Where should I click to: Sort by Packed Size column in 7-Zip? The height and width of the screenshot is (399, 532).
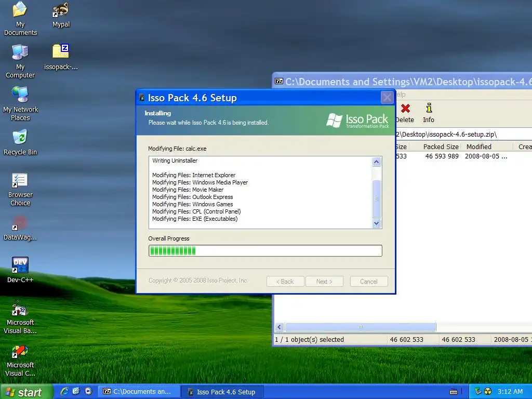pyautogui.click(x=441, y=147)
